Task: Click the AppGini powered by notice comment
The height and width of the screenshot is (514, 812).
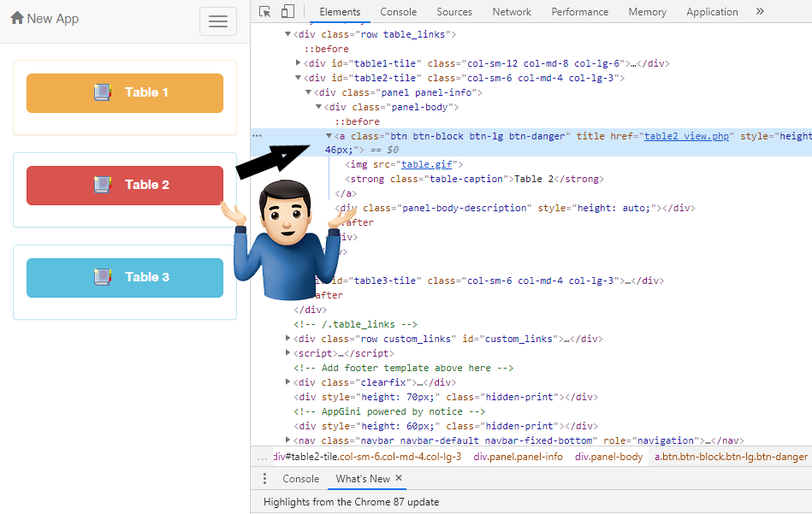Action: pyautogui.click(x=389, y=411)
